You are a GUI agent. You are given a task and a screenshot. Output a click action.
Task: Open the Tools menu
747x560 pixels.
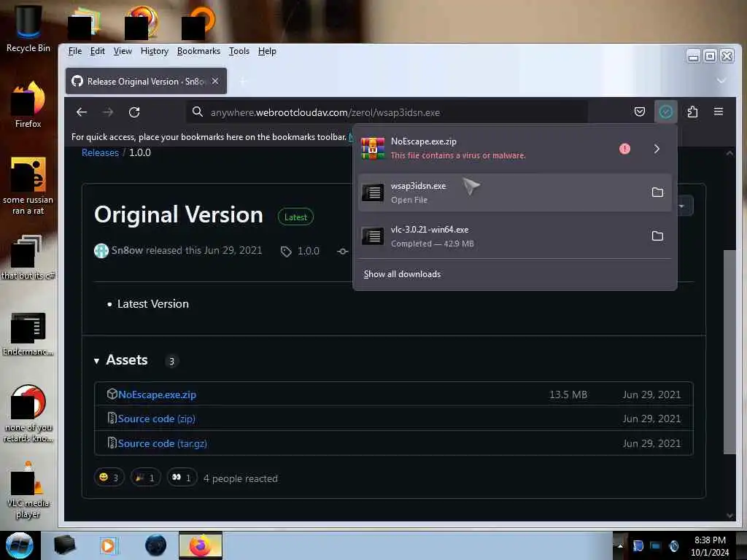[239, 51]
